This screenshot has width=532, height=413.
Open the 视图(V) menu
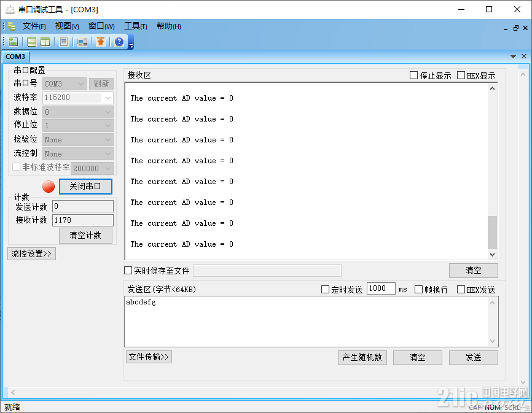67,26
